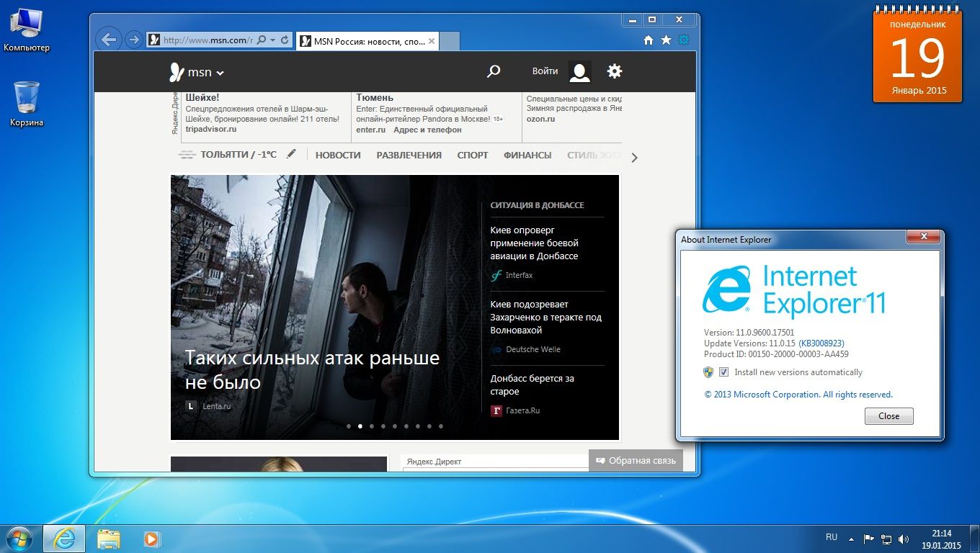Open the ozon.ru ad link

click(x=540, y=119)
